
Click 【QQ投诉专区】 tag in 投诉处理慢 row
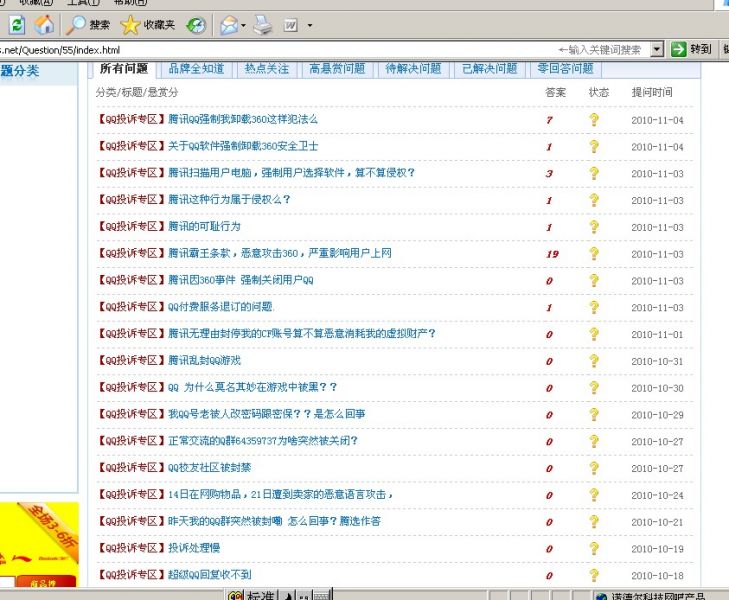[x=132, y=548]
